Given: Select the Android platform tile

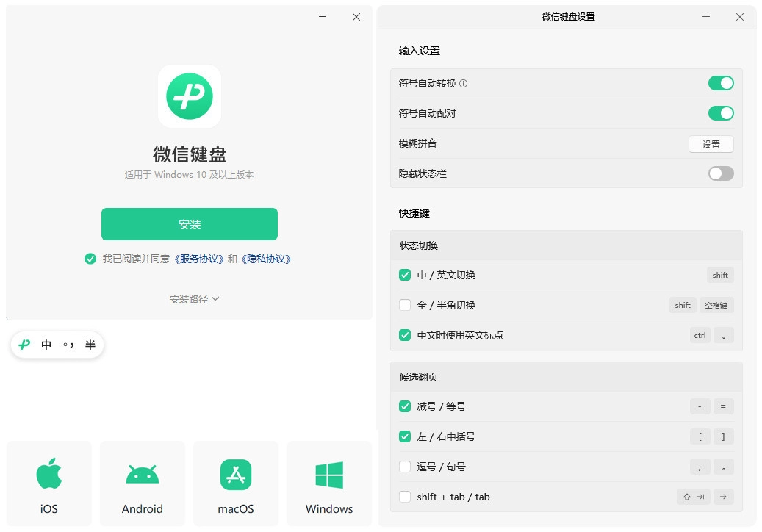Looking at the screenshot, I should pyautogui.click(x=143, y=484).
